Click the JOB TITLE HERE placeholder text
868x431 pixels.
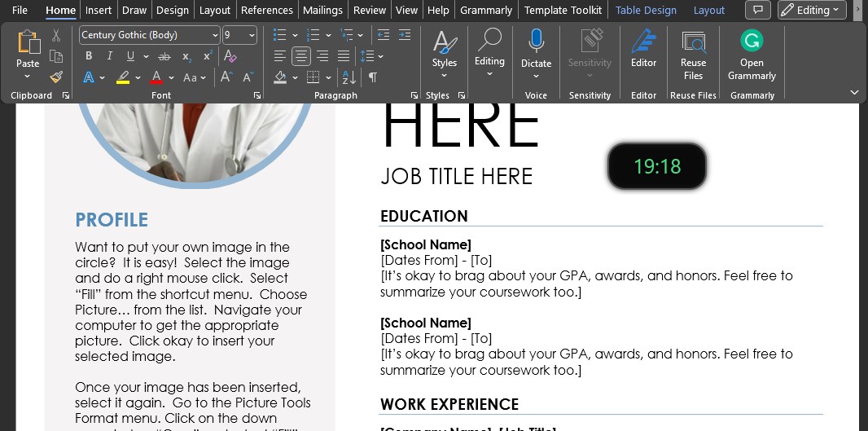point(456,177)
